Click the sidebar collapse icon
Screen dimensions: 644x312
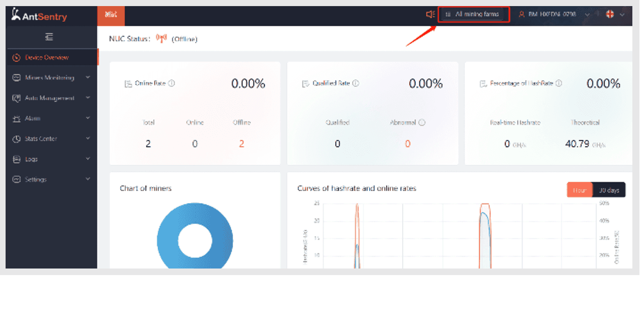[49, 37]
